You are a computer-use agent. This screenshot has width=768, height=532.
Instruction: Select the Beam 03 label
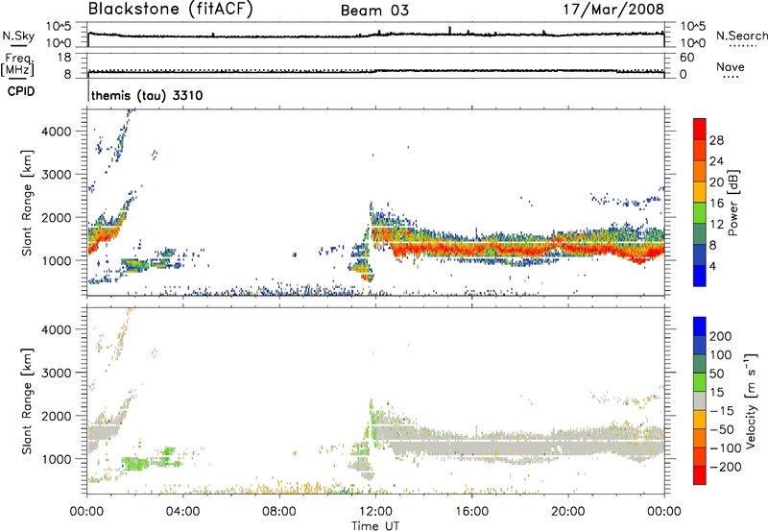point(374,11)
